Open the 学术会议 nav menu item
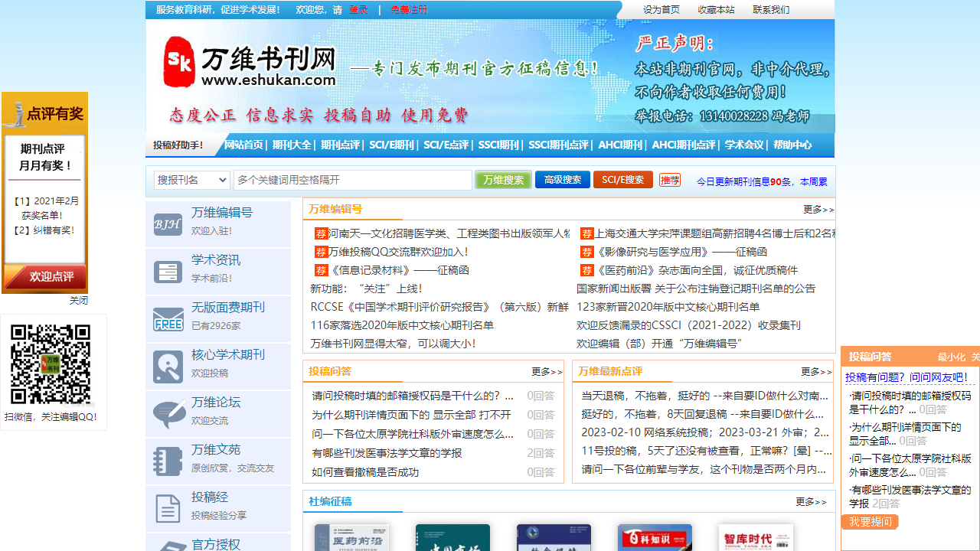Viewport: 980px width, 551px height. [x=744, y=145]
